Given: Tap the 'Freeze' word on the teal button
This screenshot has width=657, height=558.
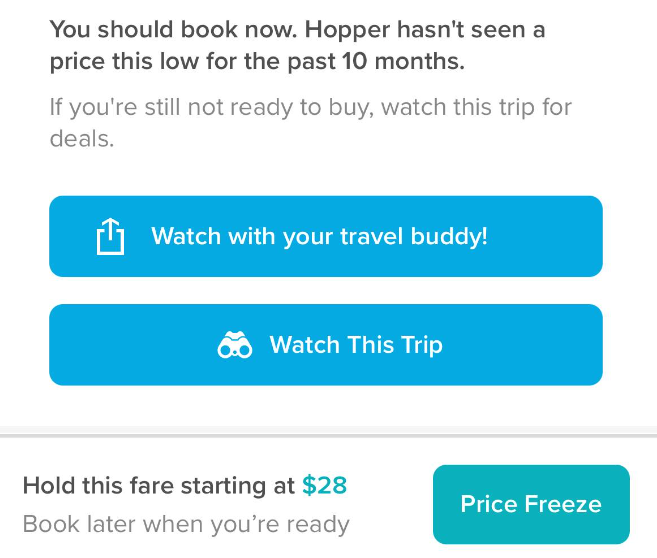Looking at the screenshot, I should (566, 504).
